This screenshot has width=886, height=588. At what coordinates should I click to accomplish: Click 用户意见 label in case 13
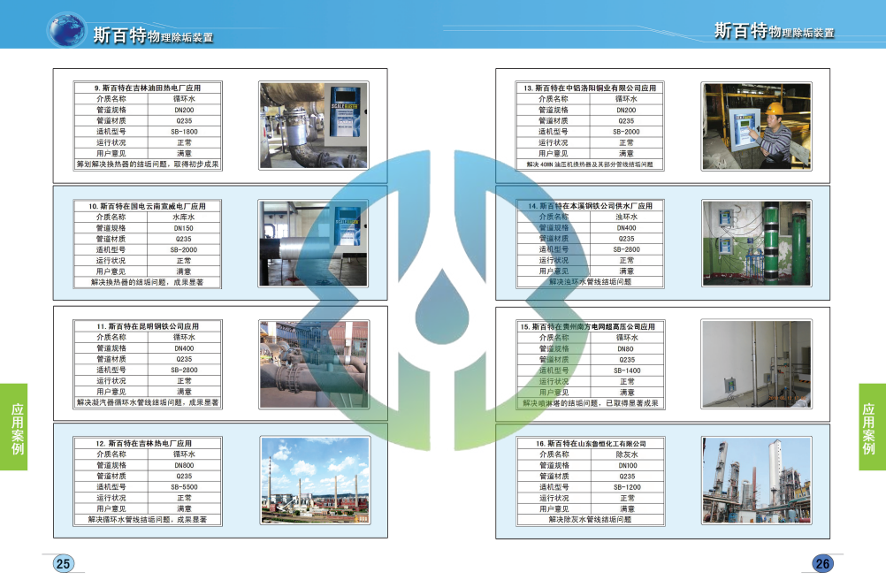(553, 153)
